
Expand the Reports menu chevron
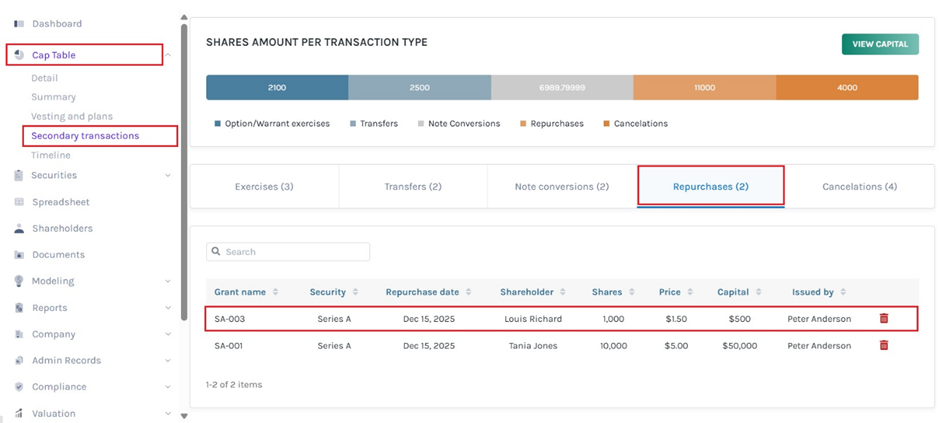(x=167, y=308)
